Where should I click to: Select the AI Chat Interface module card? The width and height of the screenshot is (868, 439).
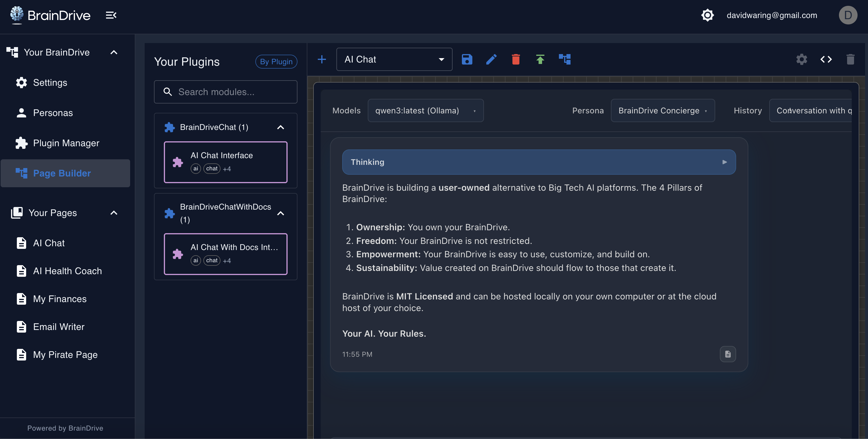pos(225,162)
